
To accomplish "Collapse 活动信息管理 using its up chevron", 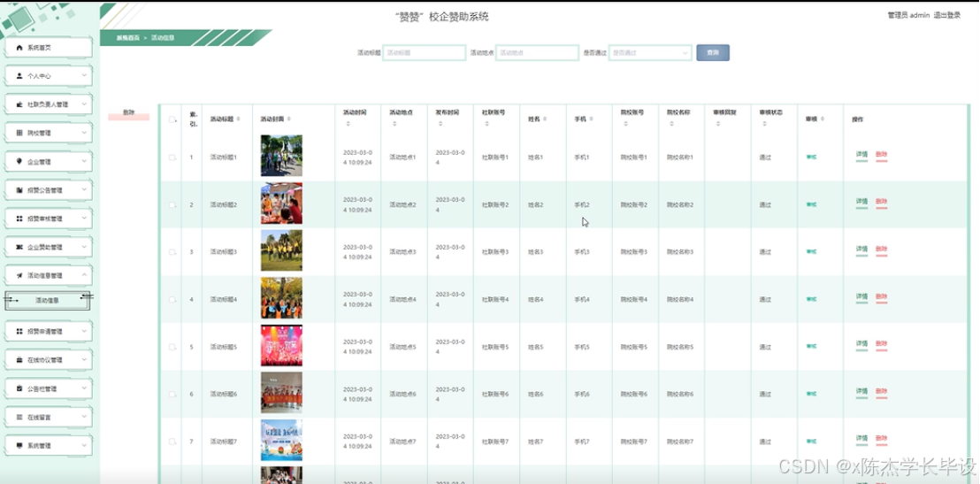I will click(84, 275).
